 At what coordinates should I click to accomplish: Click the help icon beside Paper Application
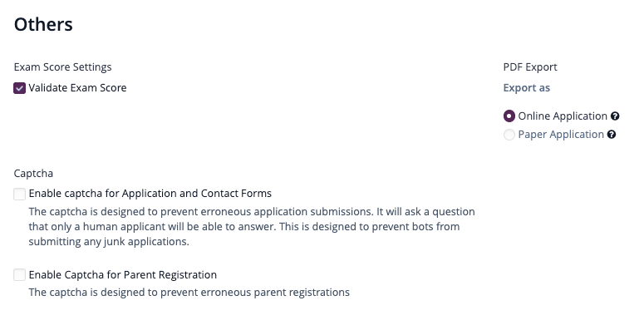tap(612, 135)
